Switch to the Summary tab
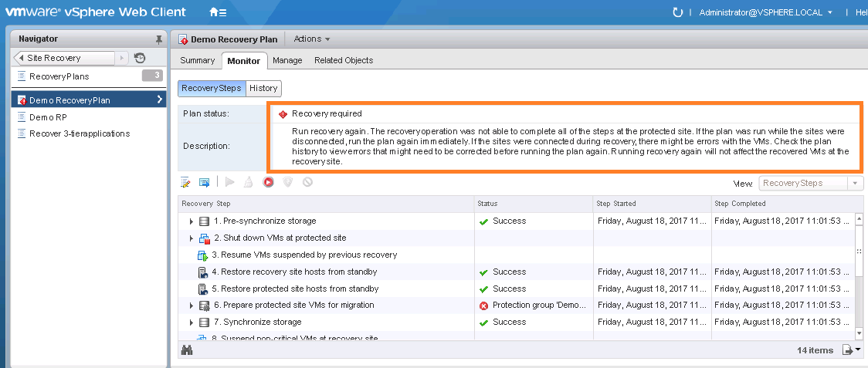This screenshot has width=868, height=368. [197, 60]
